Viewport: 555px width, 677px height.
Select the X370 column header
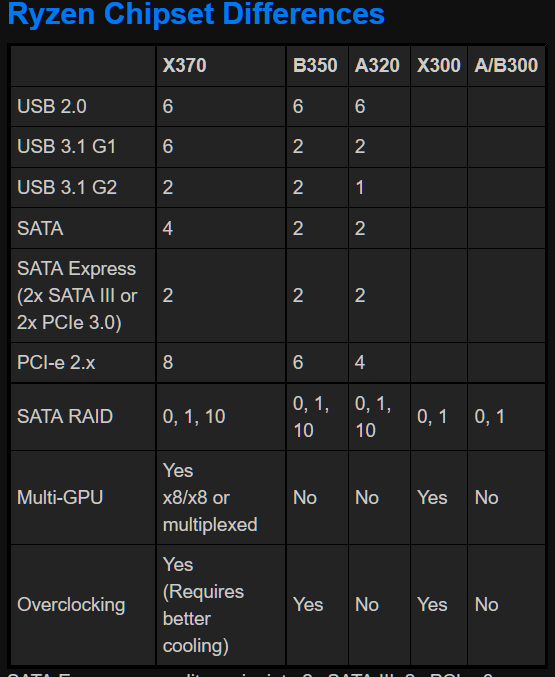click(184, 66)
